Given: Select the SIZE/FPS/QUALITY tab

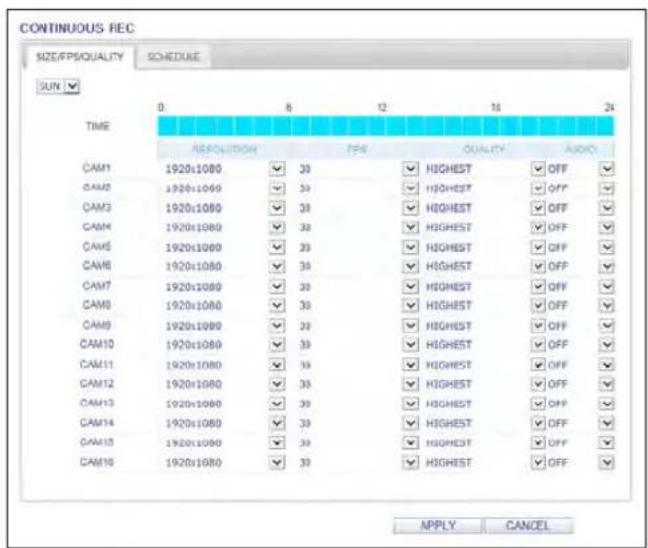Looking at the screenshot, I should tap(80, 57).
